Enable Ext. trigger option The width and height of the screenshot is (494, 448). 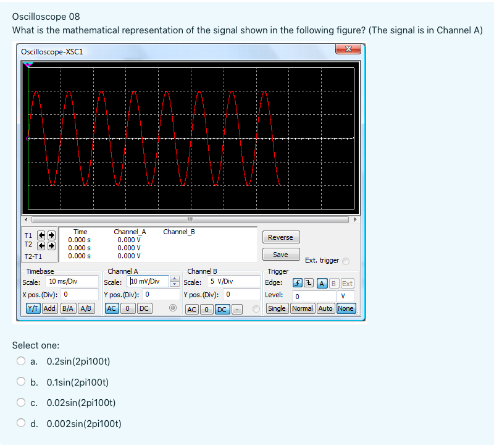pos(345,261)
